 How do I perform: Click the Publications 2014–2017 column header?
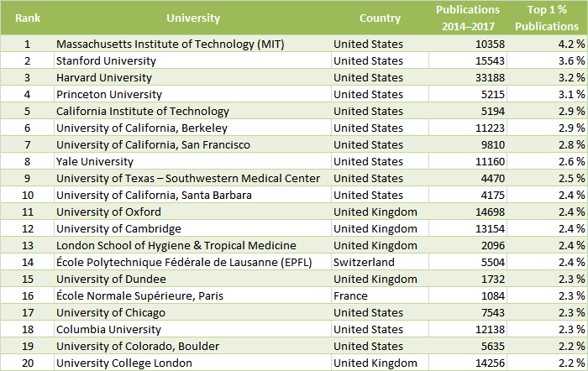(x=468, y=18)
